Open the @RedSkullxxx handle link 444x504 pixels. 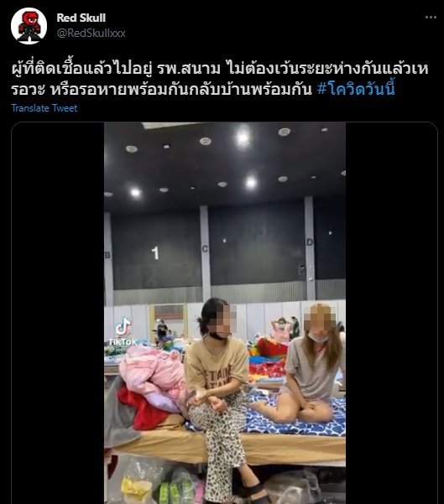point(91,33)
